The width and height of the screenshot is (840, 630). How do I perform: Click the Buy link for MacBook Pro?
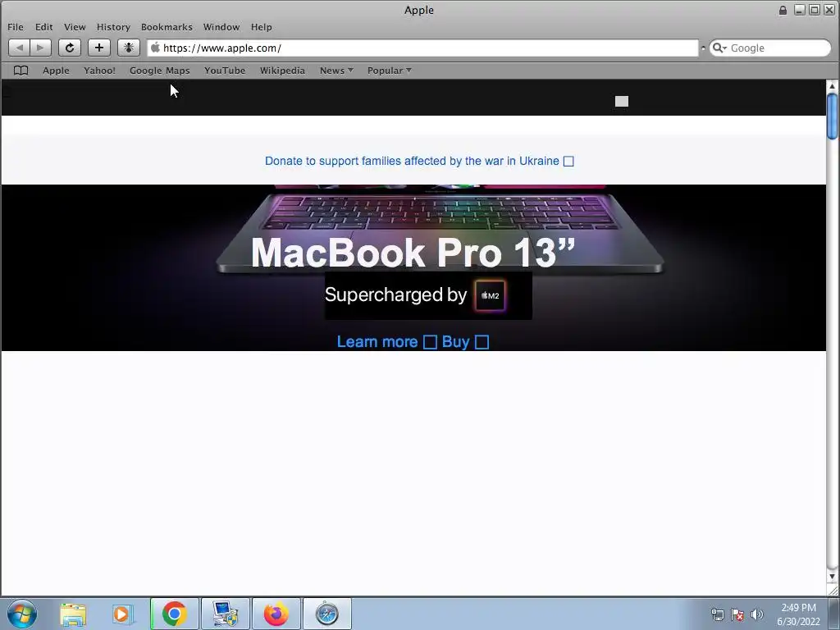pos(465,342)
